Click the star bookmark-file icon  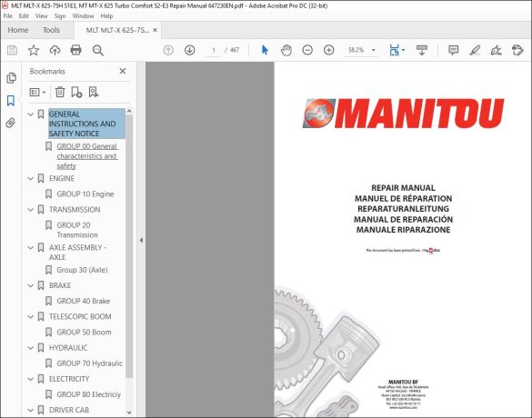click(34, 50)
